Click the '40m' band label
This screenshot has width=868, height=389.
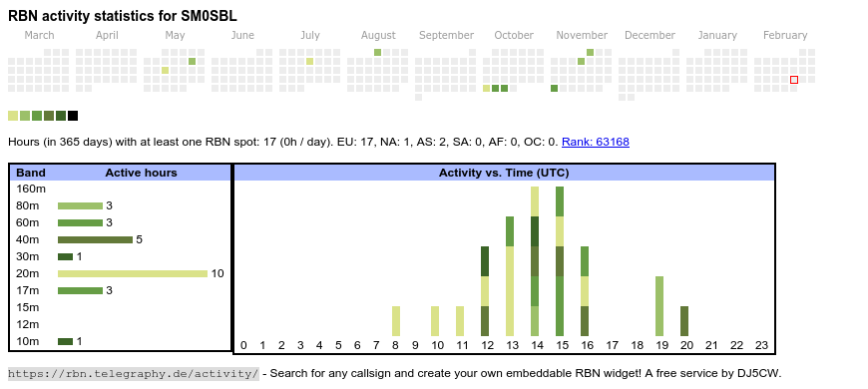(x=28, y=239)
